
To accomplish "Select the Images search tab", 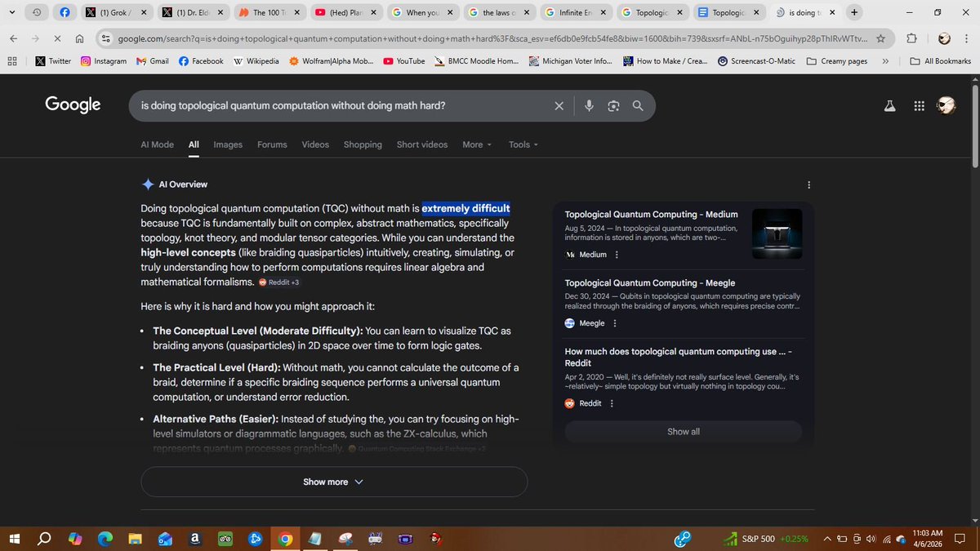I will [x=228, y=144].
